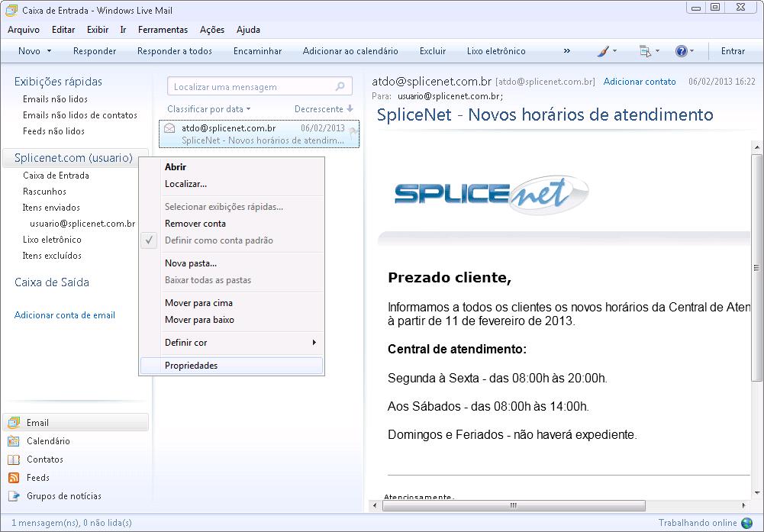
Task: Click the horizontal scrollbar thumb of the message
Action: 514,506
